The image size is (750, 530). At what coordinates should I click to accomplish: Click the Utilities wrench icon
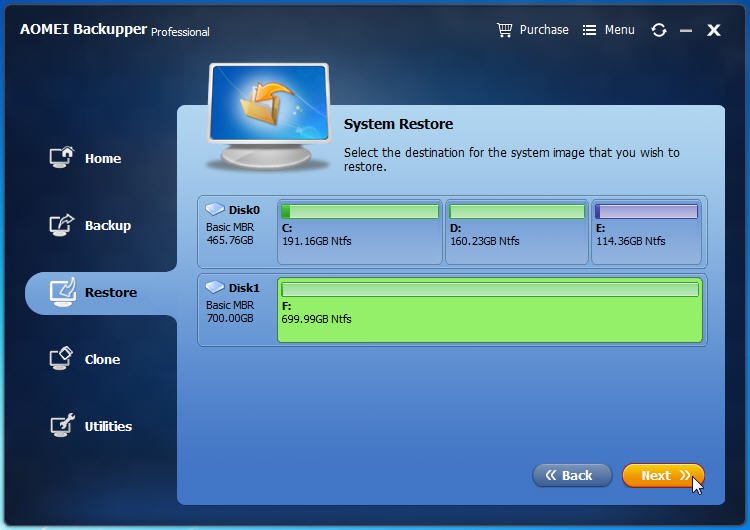pos(63,425)
